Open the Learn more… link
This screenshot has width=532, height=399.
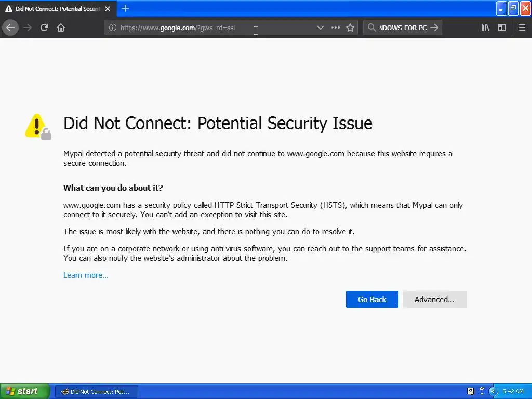pos(86,275)
